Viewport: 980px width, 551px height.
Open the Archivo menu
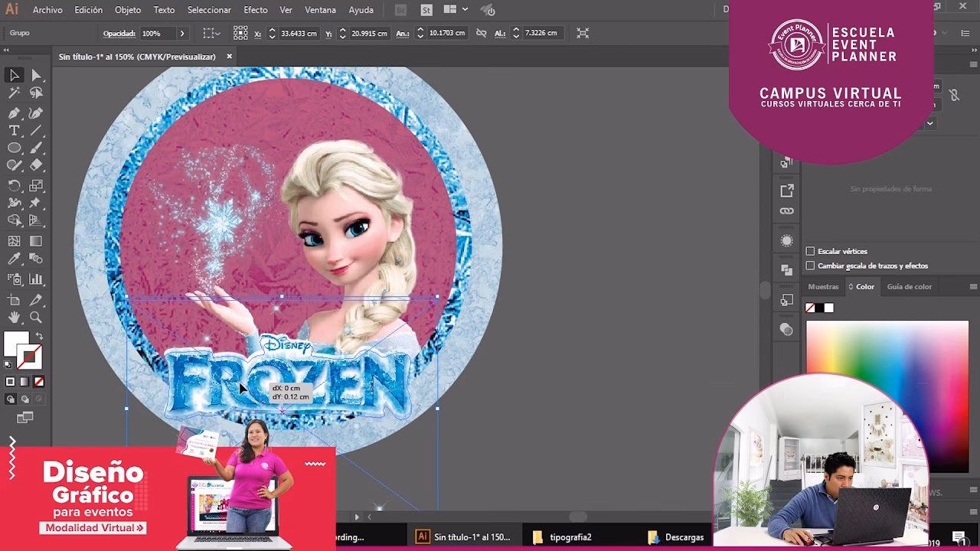pyautogui.click(x=47, y=10)
